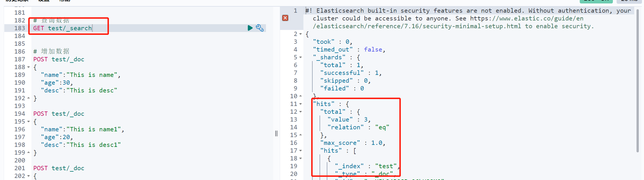Click the "relation" : "eq" response line
The width and height of the screenshot is (644, 180).
point(358,127)
